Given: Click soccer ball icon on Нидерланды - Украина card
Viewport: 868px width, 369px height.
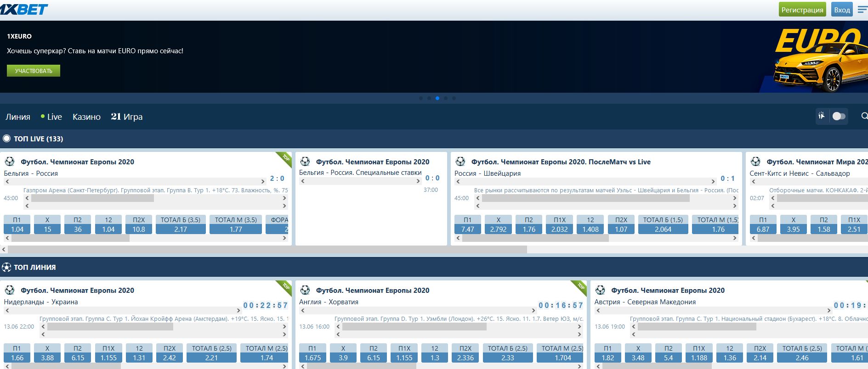Looking at the screenshot, I should 9,290.
